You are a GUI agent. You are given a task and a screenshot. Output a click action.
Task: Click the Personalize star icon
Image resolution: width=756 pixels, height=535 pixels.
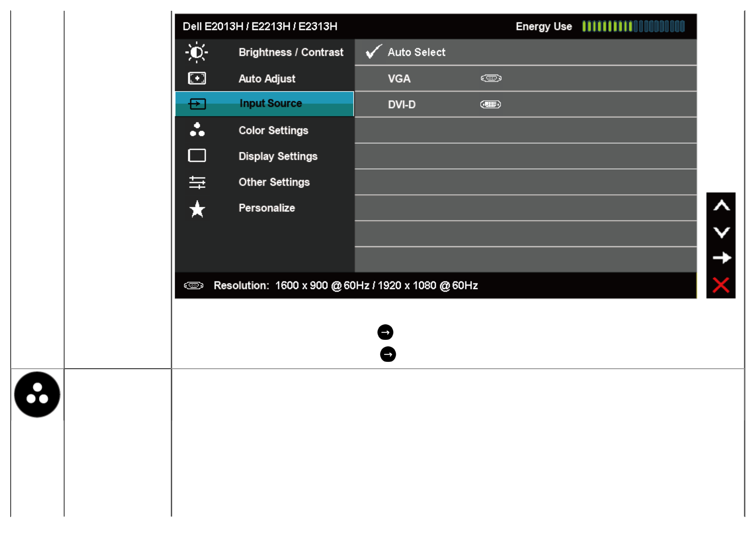pyautogui.click(x=197, y=209)
